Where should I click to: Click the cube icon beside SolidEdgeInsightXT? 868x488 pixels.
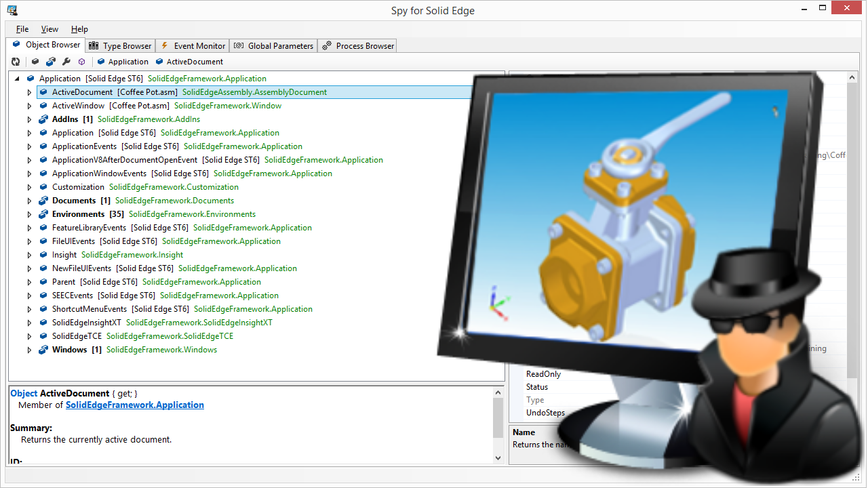click(x=43, y=323)
